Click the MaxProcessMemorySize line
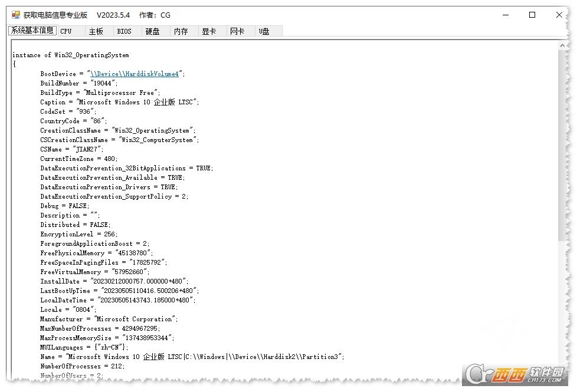This screenshot has width=580, height=392. point(107,338)
